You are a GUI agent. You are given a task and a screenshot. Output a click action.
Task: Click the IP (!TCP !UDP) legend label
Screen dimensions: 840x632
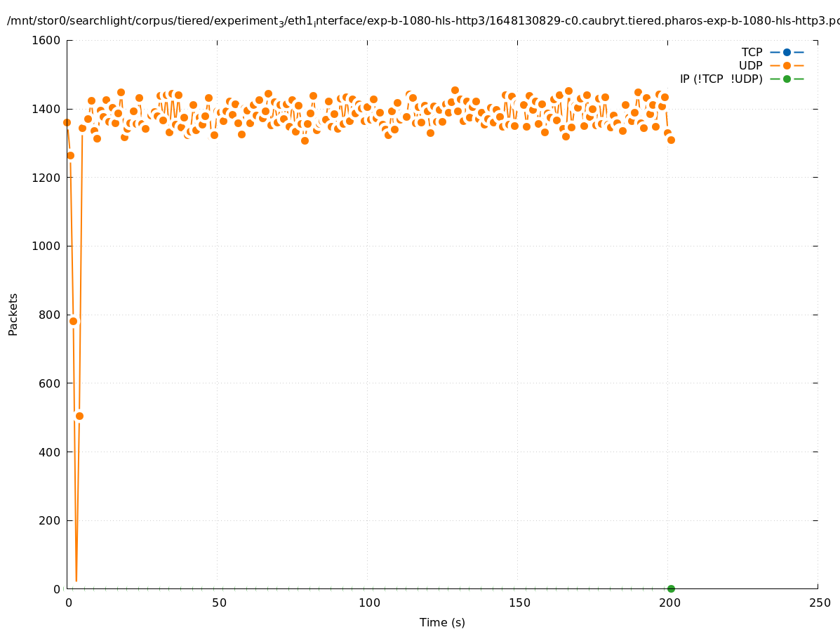(x=721, y=79)
